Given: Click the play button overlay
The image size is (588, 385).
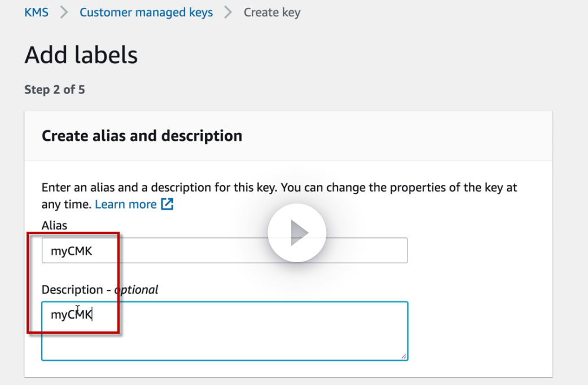Looking at the screenshot, I should [297, 232].
